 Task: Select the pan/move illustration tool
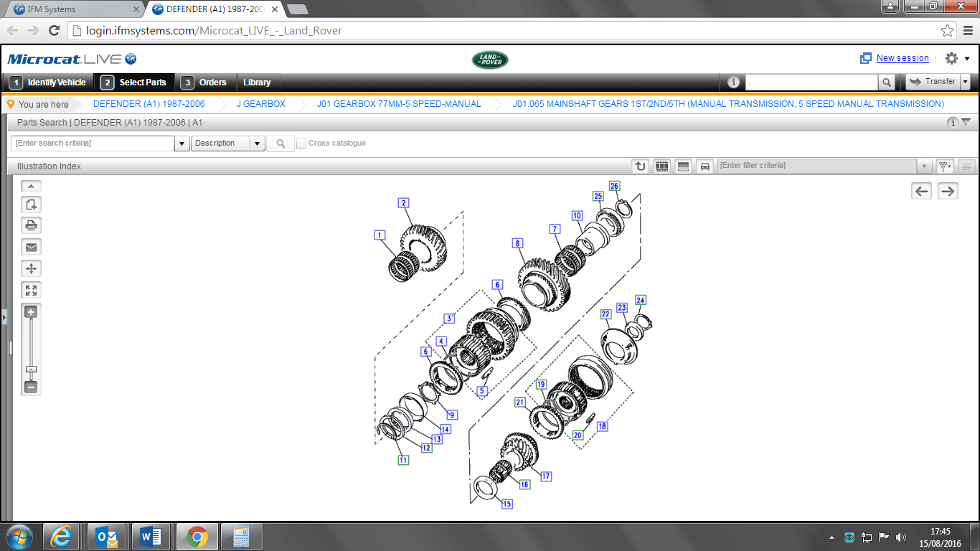[31, 268]
